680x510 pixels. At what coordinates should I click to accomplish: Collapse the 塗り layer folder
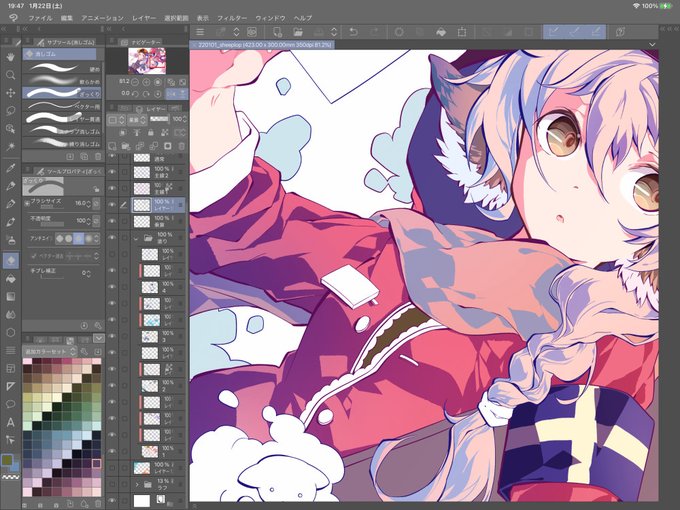tap(136, 238)
